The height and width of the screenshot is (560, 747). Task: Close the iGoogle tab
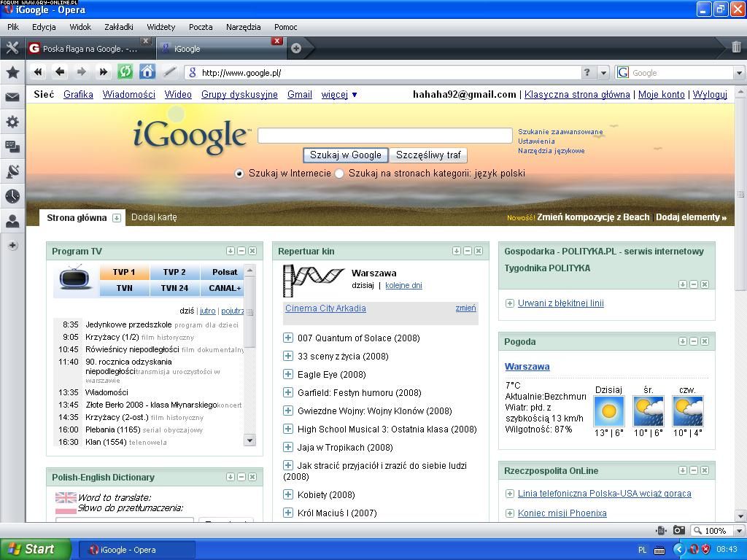(x=276, y=41)
